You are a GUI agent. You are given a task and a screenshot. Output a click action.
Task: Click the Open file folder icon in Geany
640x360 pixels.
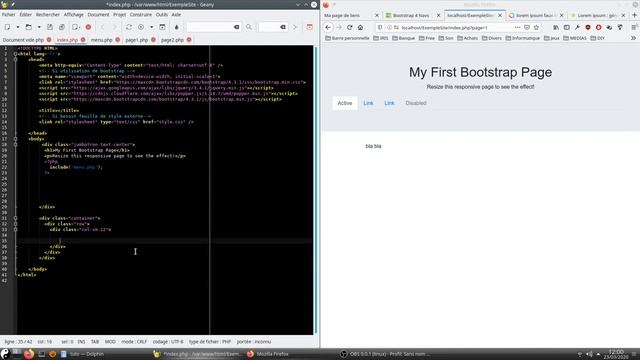(29, 27)
